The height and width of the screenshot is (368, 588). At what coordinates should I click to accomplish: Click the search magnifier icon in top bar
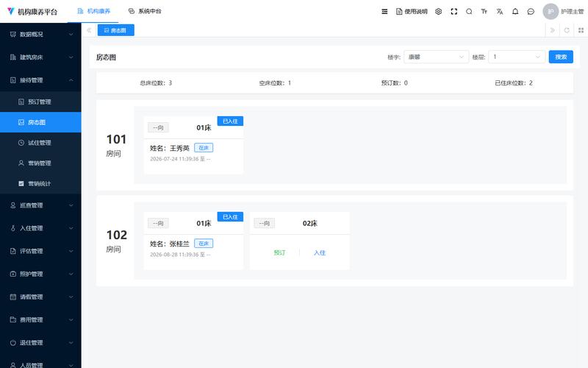point(469,12)
